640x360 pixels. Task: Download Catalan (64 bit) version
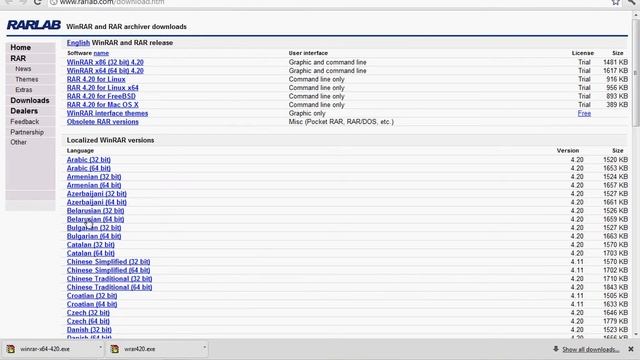coord(91,253)
